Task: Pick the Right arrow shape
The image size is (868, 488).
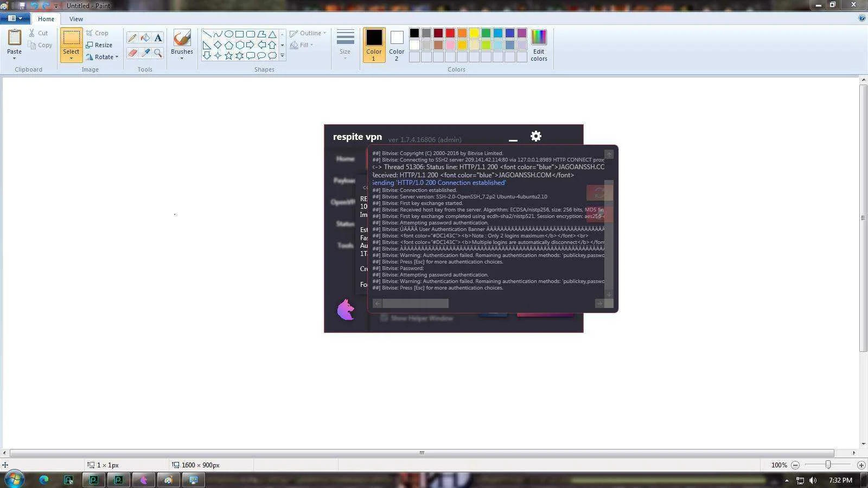Action: pos(250,44)
